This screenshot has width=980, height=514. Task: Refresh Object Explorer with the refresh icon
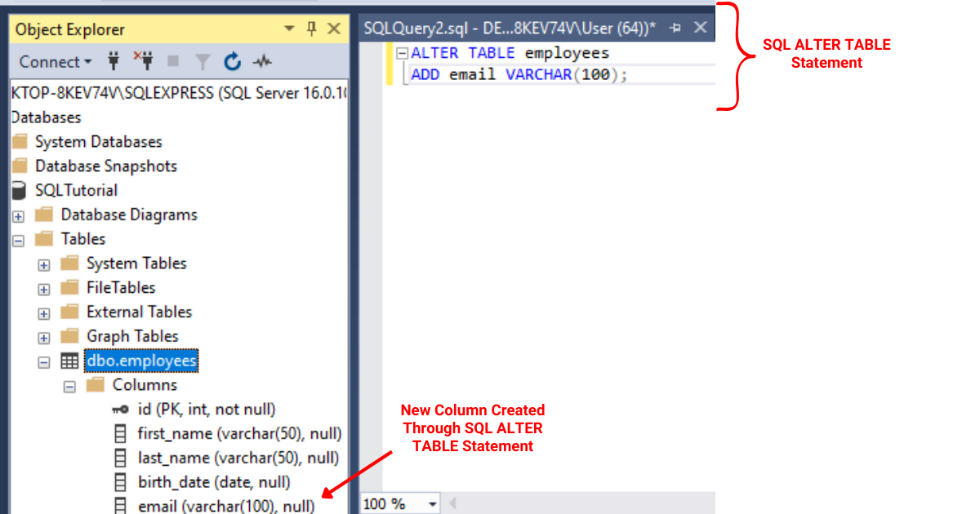click(x=233, y=61)
